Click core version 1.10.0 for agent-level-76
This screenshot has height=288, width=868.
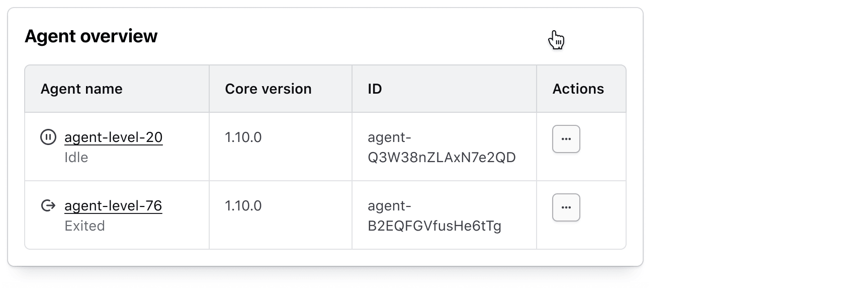pyautogui.click(x=243, y=205)
